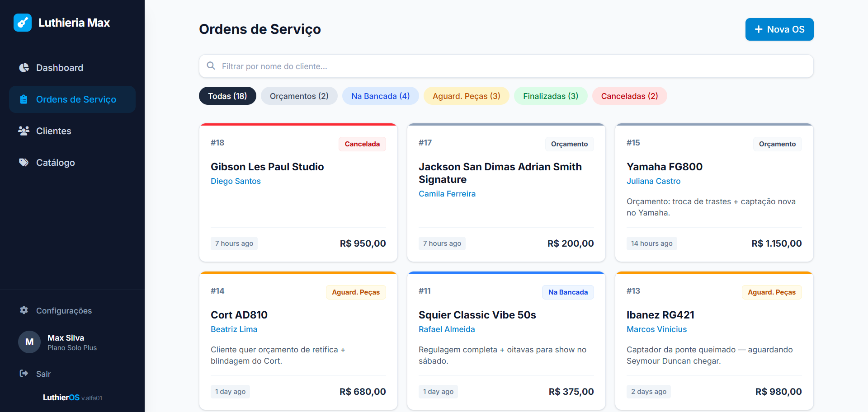The height and width of the screenshot is (412, 868).
Task: Open the Ibanez RG421 order title
Action: pos(660,315)
